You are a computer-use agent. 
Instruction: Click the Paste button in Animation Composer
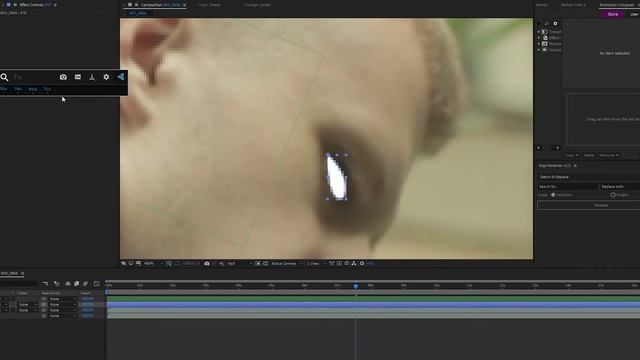click(x=589, y=156)
